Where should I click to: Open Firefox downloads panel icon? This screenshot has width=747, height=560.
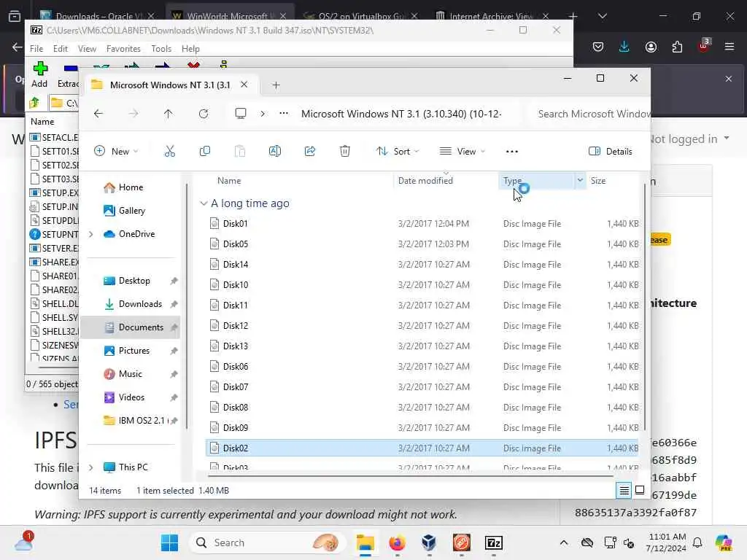coord(624,47)
